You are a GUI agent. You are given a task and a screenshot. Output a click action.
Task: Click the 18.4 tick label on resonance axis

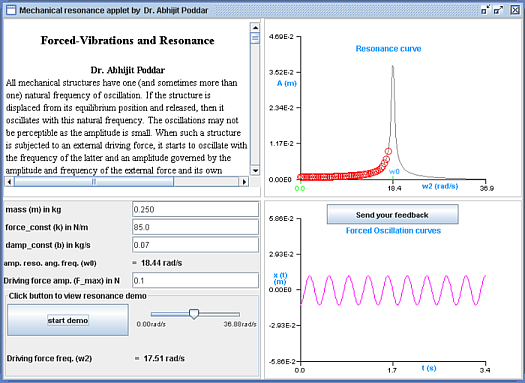(x=394, y=188)
